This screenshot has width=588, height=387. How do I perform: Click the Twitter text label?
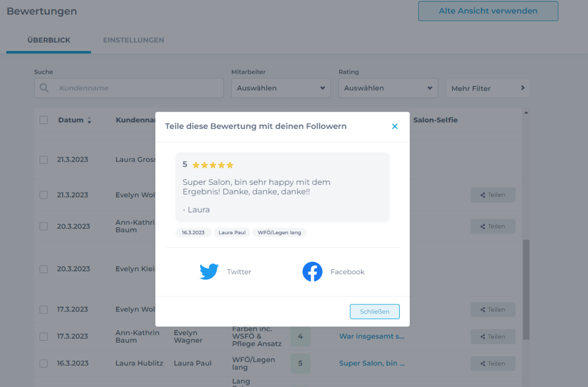(x=239, y=272)
